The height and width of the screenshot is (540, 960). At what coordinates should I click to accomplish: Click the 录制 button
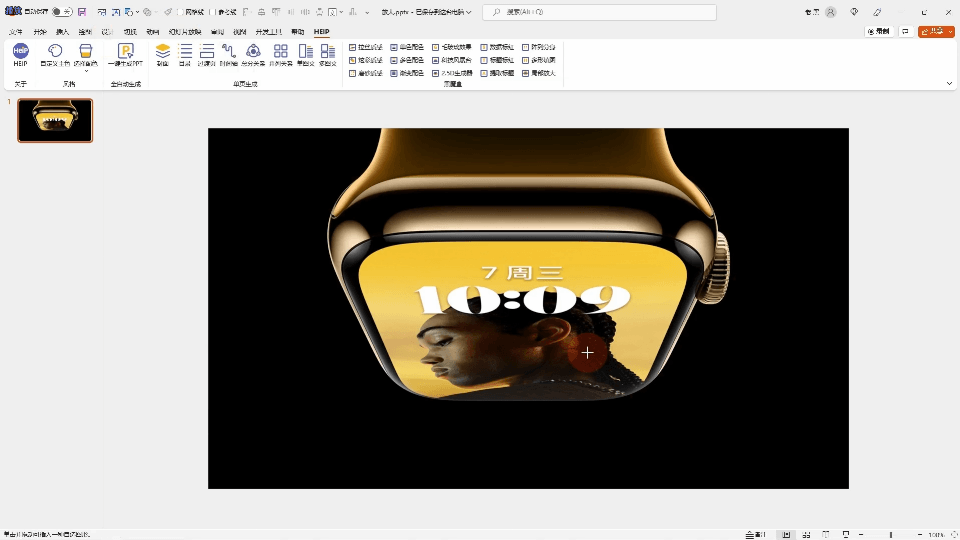click(879, 32)
